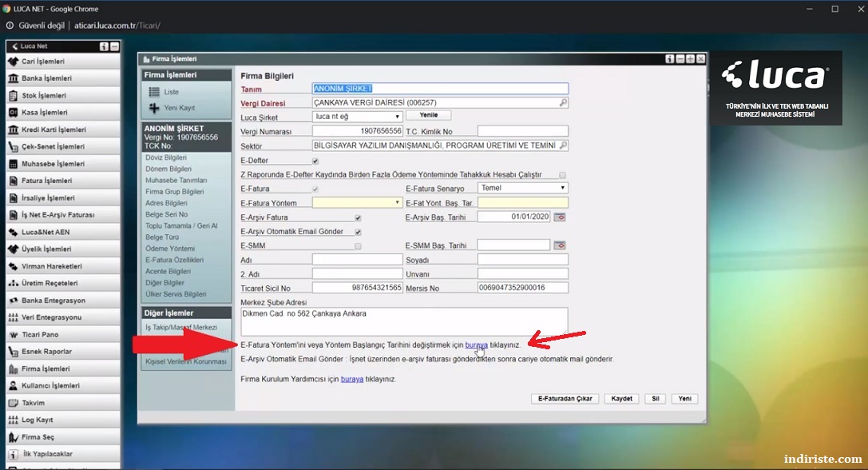Open Takvim from sidebar

tap(63, 402)
